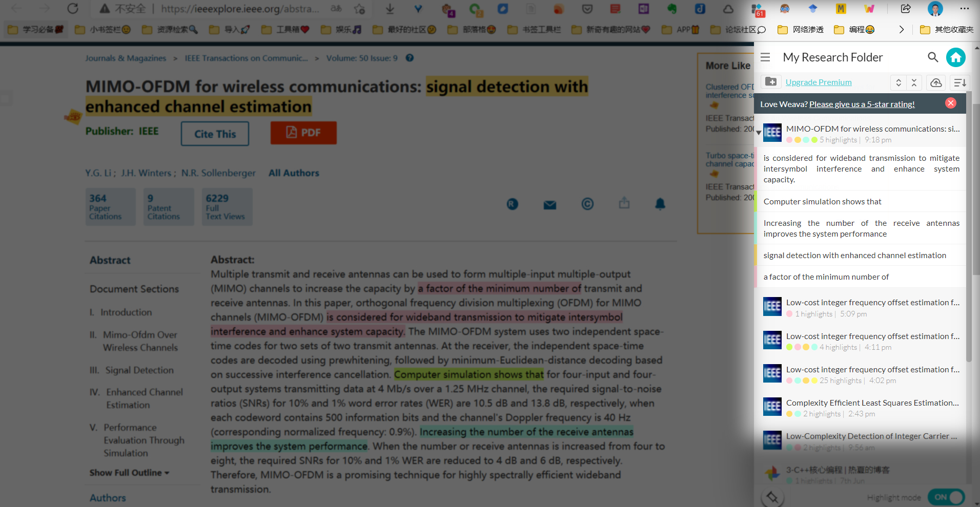980x507 pixels.
Task: Collapse the MIMO-OFDM highlights entry
Action: [x=759, y=133]
